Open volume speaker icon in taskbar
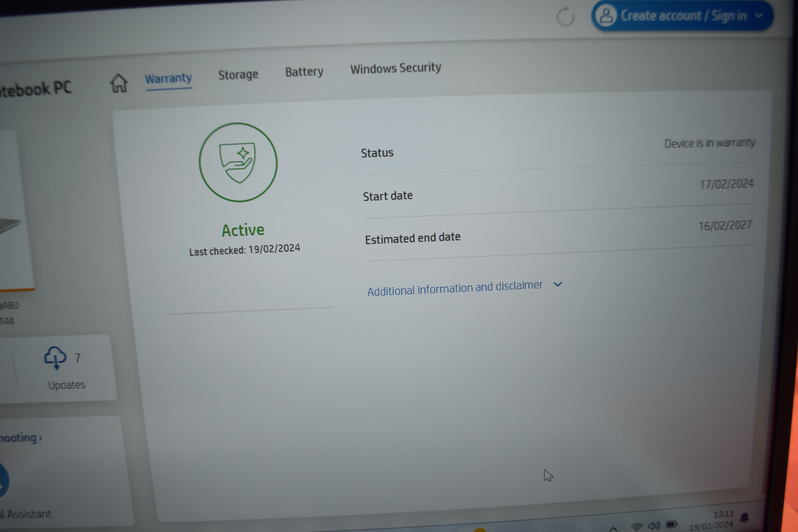The width and height of the screenshot is (798, 532). click(x=654, y=526)
